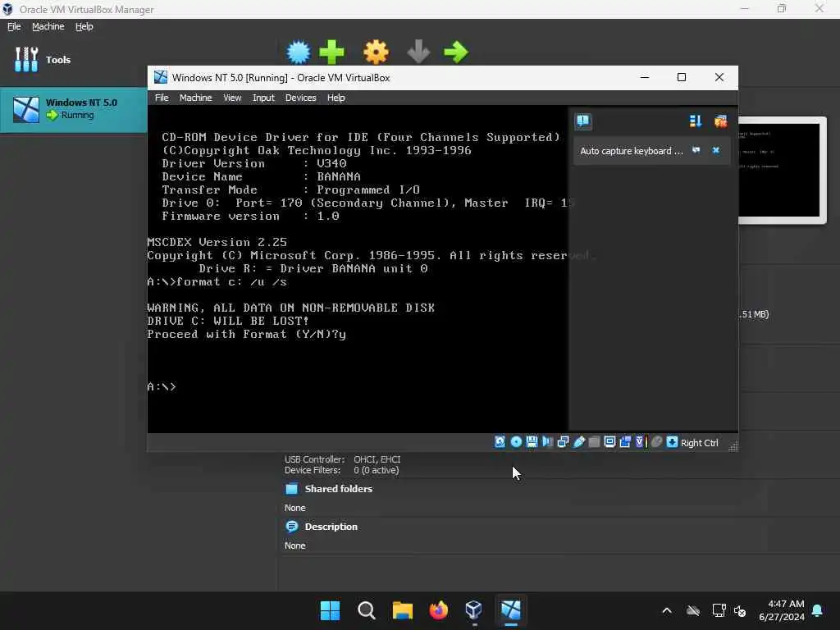Click the USB Controller details line
840x630 pixels.
342,459
